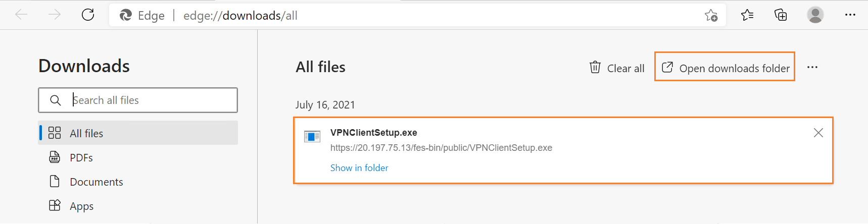Select the Documents category

(x=138, y=182)
